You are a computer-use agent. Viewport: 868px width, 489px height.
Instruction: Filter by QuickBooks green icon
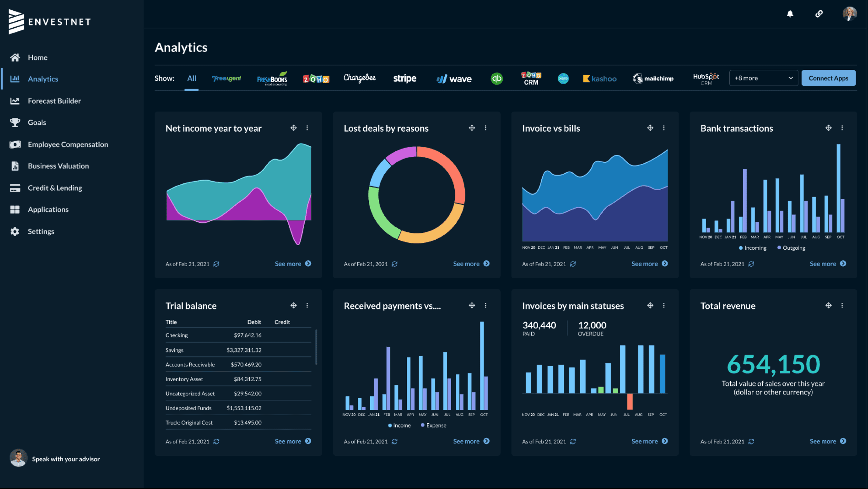pos(497,79)
